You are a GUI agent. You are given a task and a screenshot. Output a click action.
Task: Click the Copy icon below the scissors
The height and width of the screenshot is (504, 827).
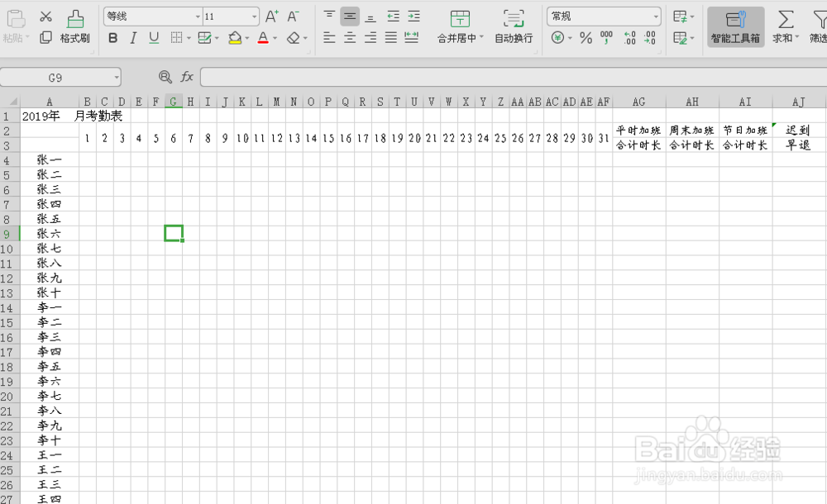pyautogui.click(x=45, y=37)
